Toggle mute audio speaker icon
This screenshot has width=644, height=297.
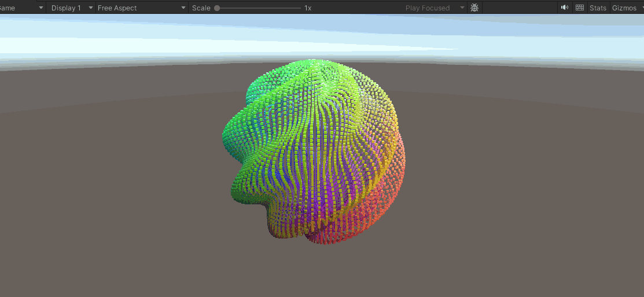coord(565,8)
